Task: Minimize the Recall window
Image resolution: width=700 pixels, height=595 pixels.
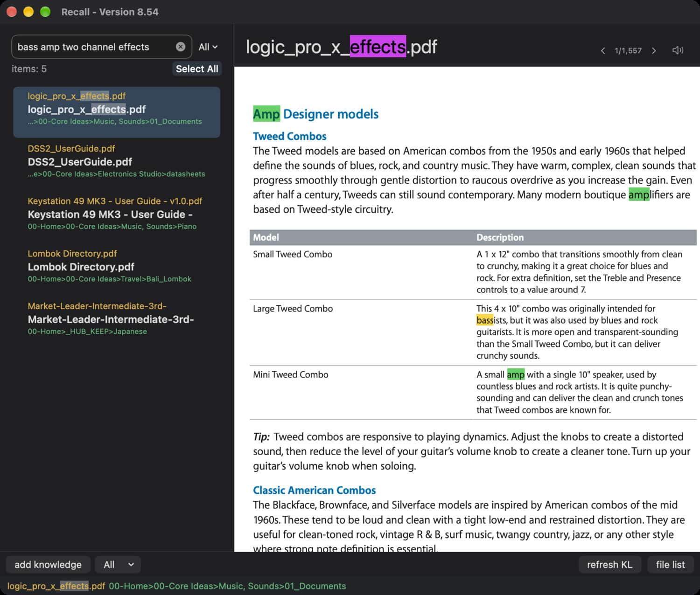Action: click(x=28, y=12)
